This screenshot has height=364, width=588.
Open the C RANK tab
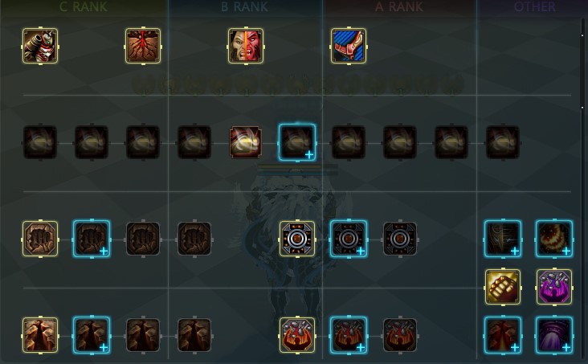coord(84,6)
